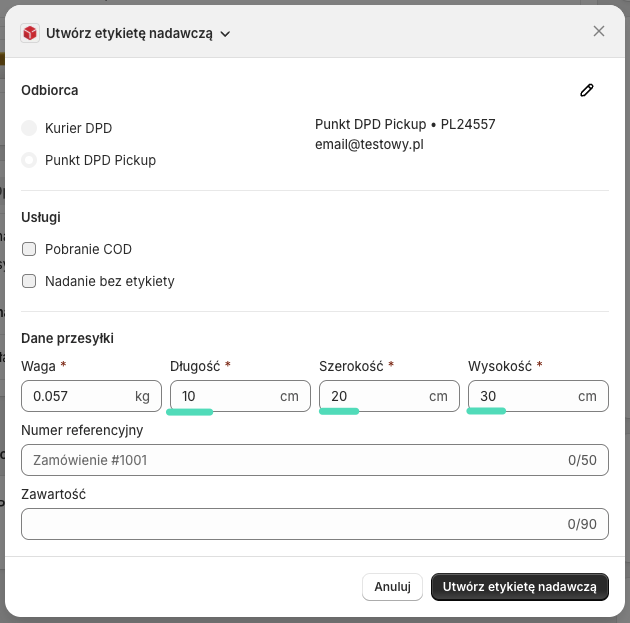Click the pencil edit recipient icon

(x=587, y=91)
